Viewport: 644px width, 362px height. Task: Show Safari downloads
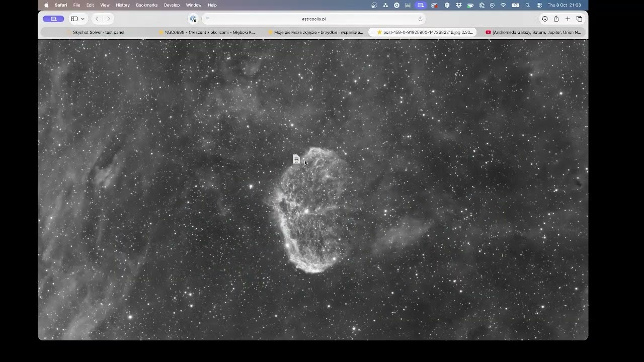pos(545,19)
